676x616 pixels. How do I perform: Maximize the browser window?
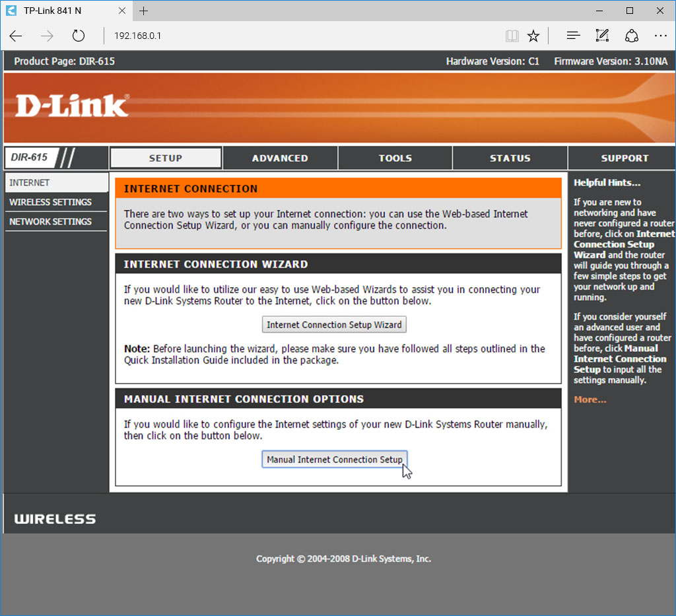(630, 11)
